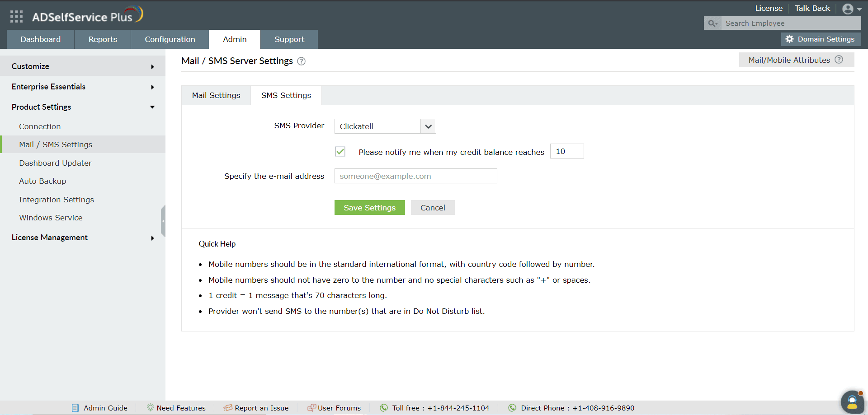Open the app launcher grid icon
868x415 pixels.
pyautogui.click(x=16, y=16)
